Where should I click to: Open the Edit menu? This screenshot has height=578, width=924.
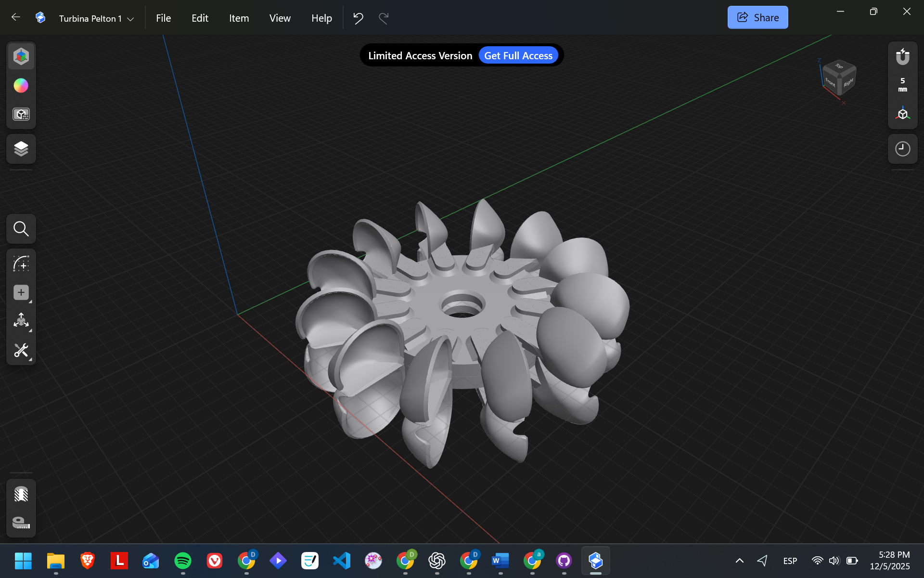click(x=200, y=18)
